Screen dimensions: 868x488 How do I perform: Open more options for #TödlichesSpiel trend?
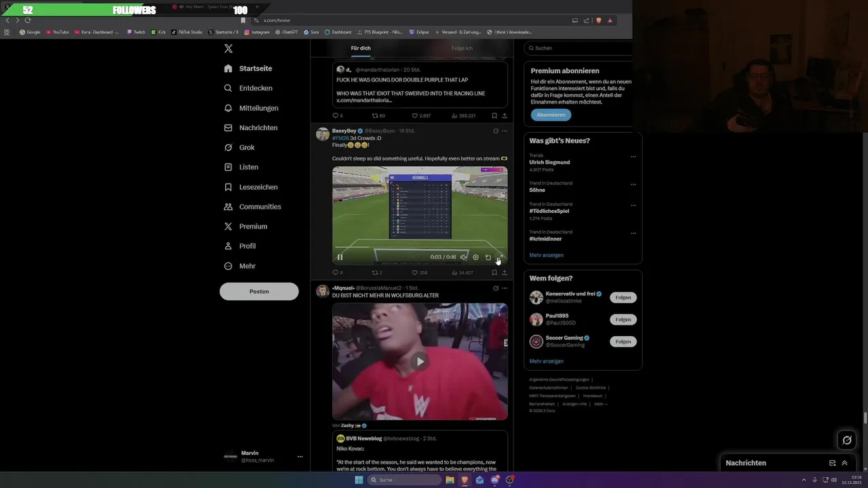pos(633,205)
